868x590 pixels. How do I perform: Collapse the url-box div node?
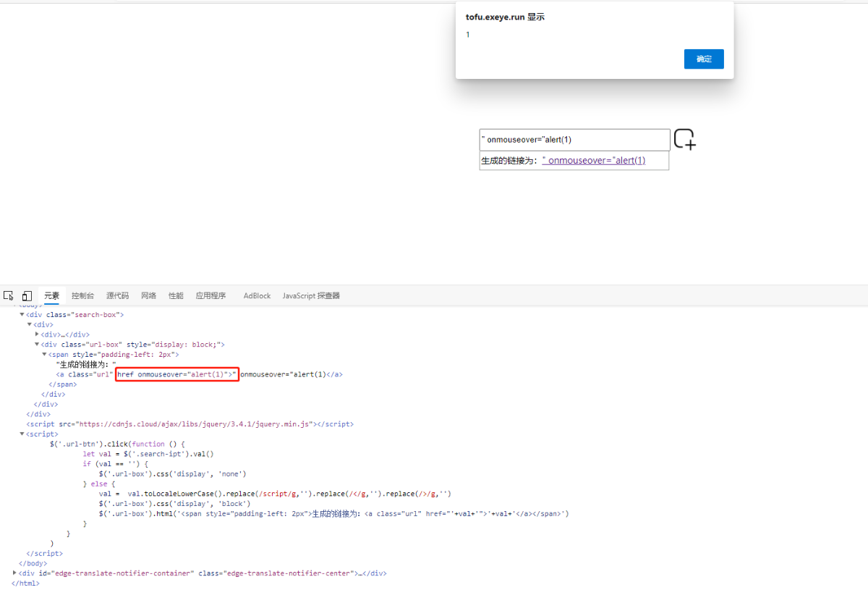pyautogui.click(x=37, y=345)
